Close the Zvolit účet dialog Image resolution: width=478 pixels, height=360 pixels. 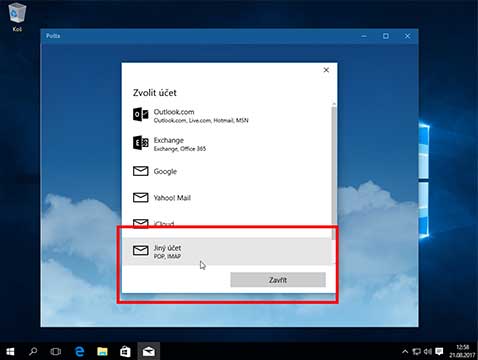[x=326, y=70]
